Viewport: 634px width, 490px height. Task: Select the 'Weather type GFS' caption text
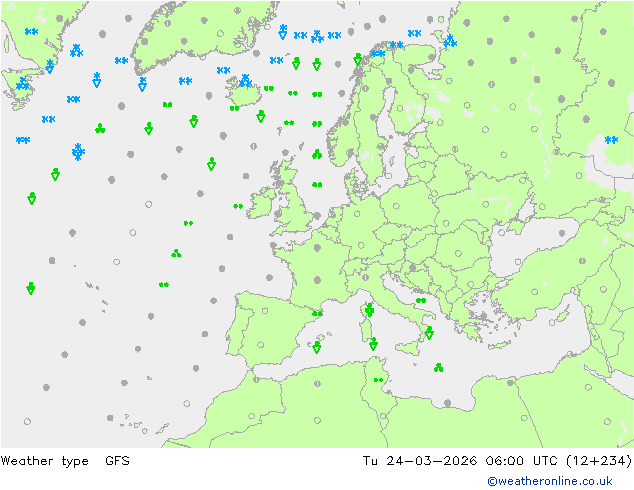click(x=65, y=461)
